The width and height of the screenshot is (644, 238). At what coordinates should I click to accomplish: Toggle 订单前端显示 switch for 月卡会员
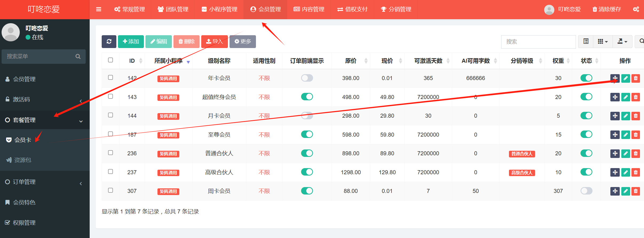[307, 116]
